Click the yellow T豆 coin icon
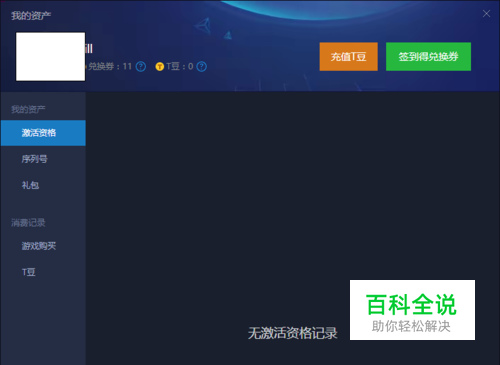 [x=160, y=67]
